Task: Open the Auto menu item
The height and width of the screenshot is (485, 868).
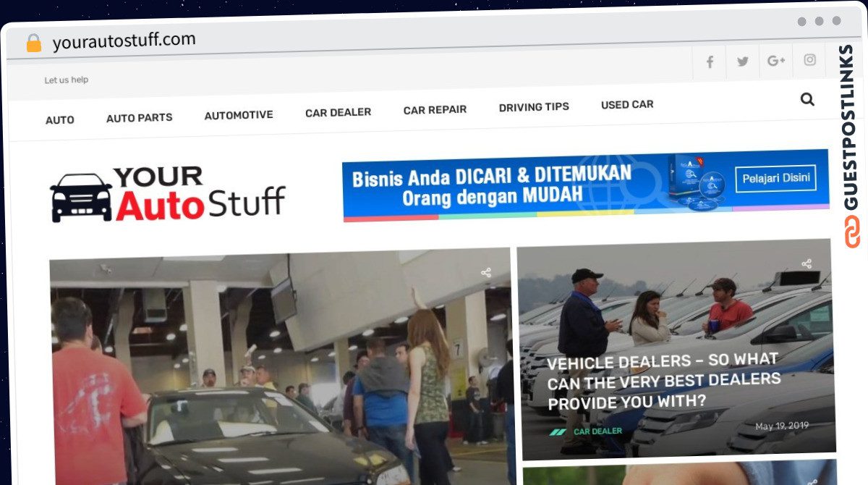Action: (x=60, y=120)
